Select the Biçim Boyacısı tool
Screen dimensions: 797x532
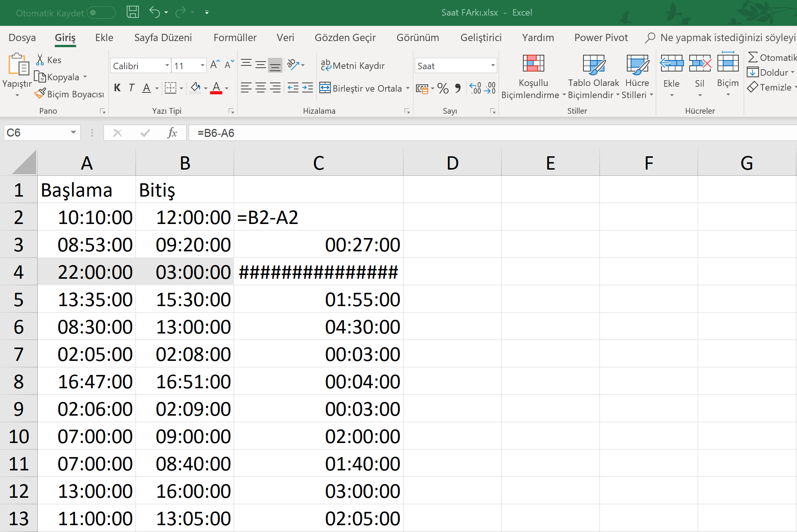[69, 93]
